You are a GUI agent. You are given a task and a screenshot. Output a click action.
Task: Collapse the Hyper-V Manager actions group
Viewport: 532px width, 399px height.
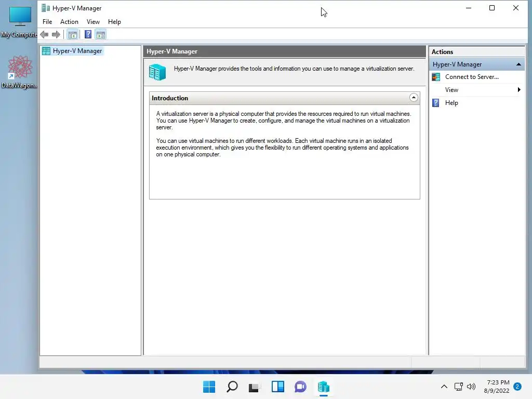point(518,64)
